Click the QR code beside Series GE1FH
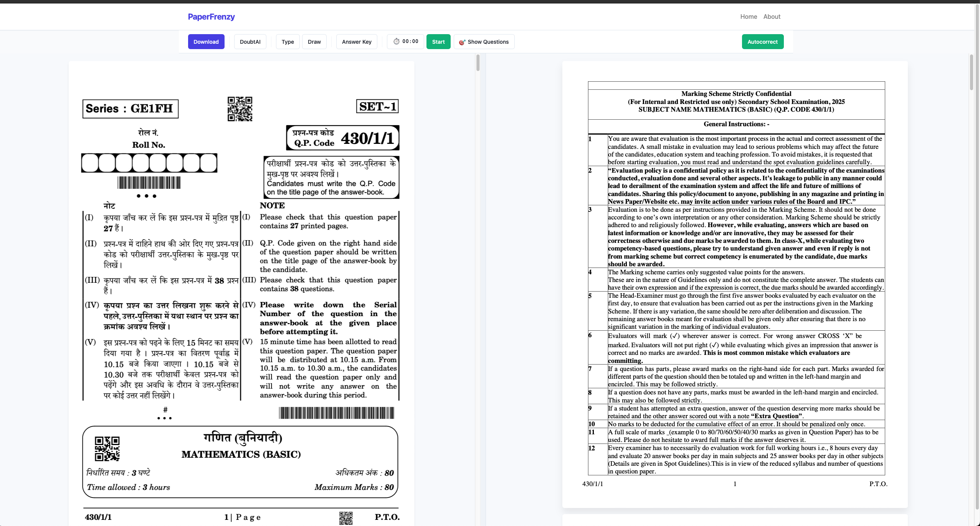 click(240, 109)
